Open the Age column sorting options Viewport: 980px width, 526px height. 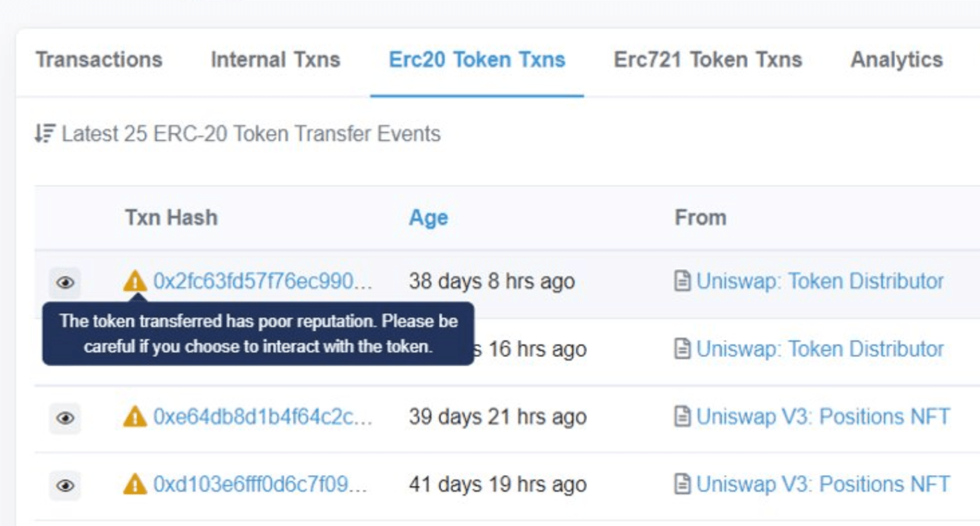coord(428,217)
